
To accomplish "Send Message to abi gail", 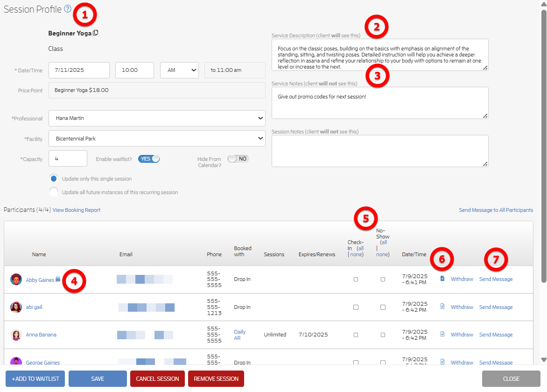I will point(496,307).
